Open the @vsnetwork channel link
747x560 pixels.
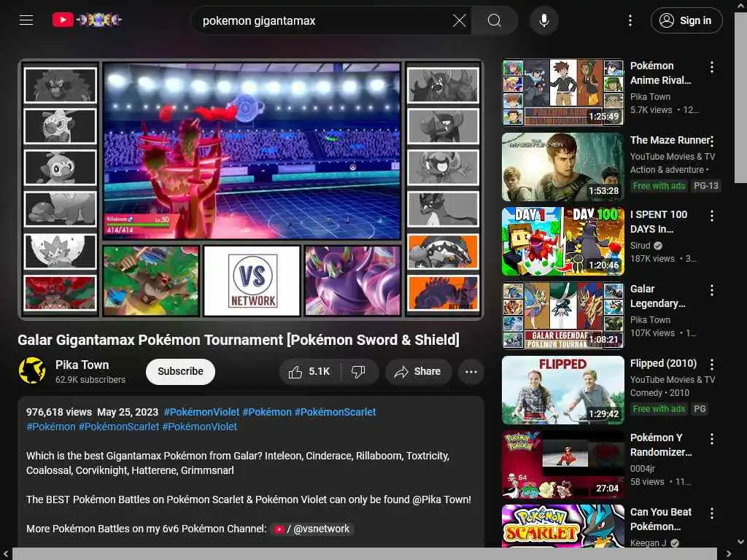tap(313, 529)
